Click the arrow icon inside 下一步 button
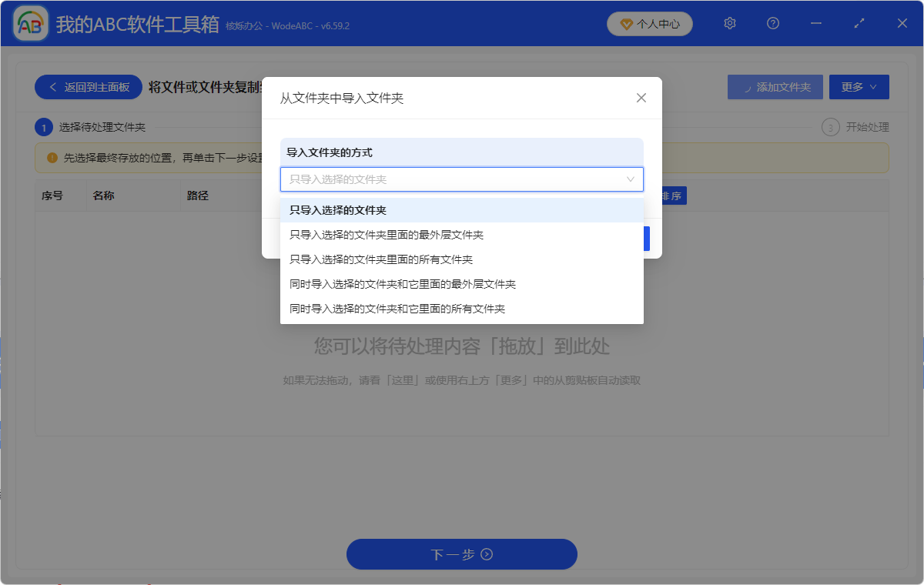The width and height of the screenshot is (924, 585). (x=486, y=554)
